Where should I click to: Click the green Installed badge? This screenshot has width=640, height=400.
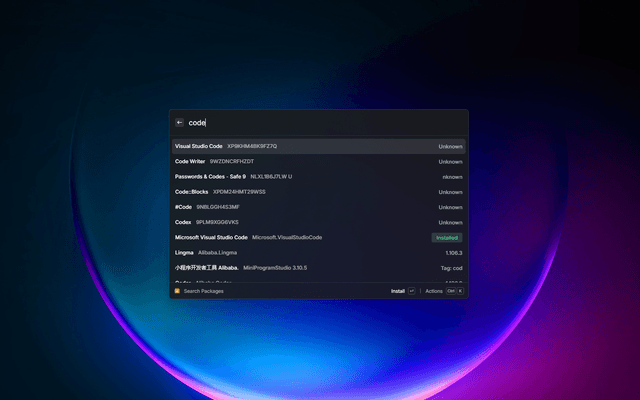tap(447, 238)
